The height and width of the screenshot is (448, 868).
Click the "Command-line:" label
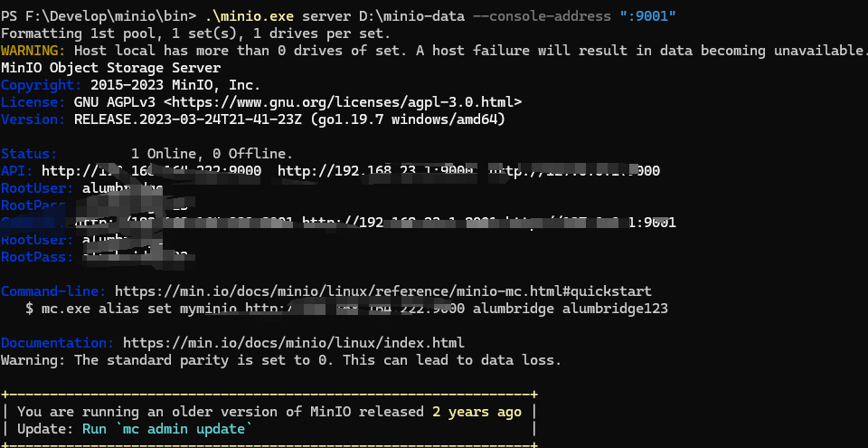point(53,291)
